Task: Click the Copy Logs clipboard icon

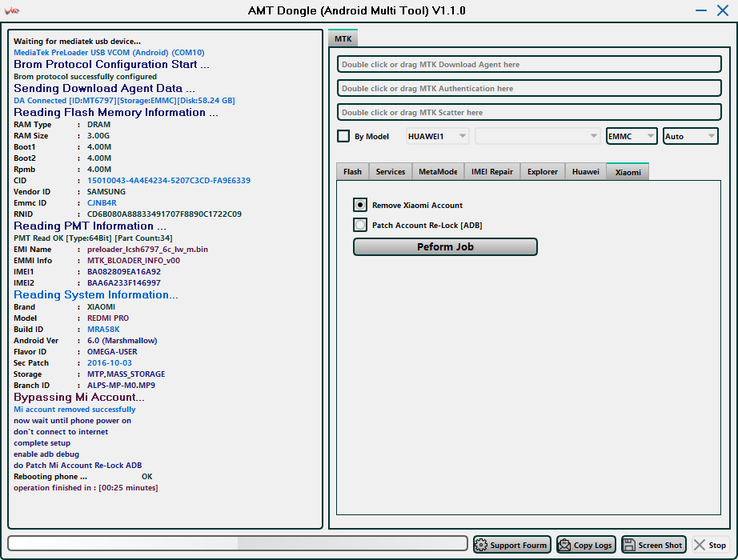Action: 564,545
